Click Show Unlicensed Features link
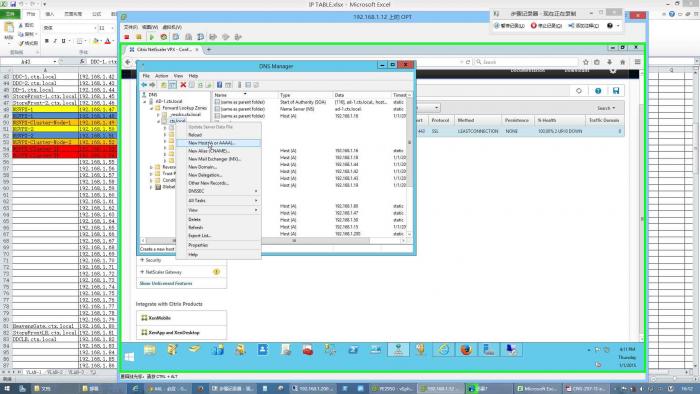700x394 pixels. (166, 283)
